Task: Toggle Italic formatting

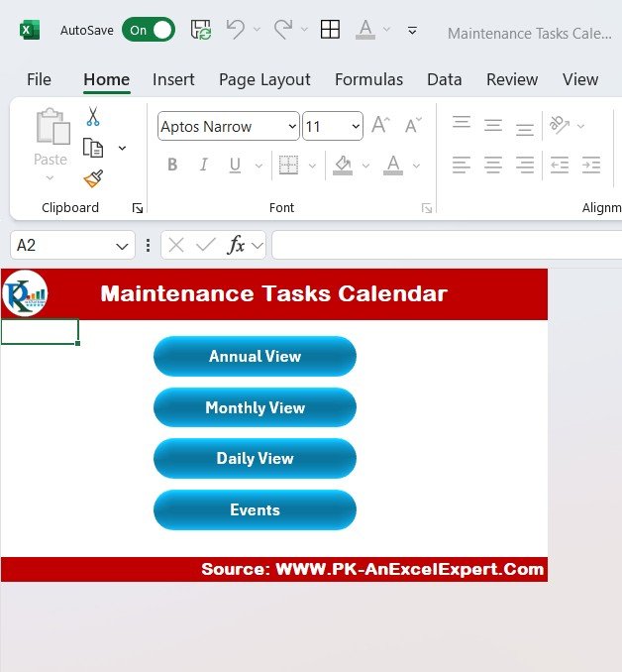Action: [x=204, y=165]
